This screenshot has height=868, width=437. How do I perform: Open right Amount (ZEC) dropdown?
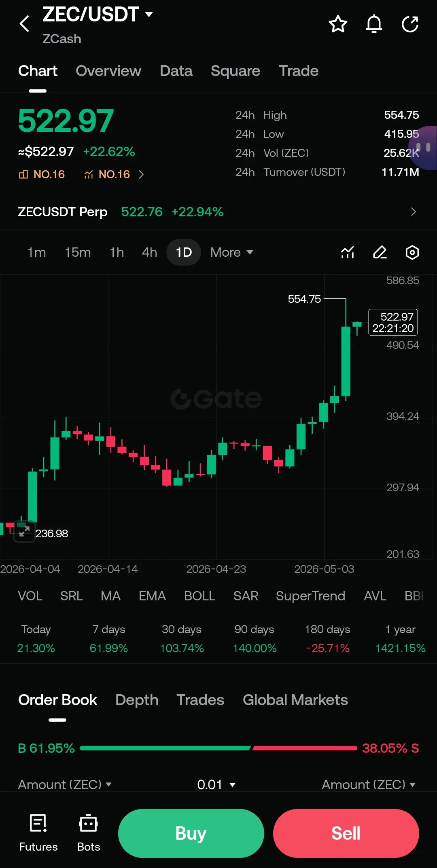click(x=369, y=784)
